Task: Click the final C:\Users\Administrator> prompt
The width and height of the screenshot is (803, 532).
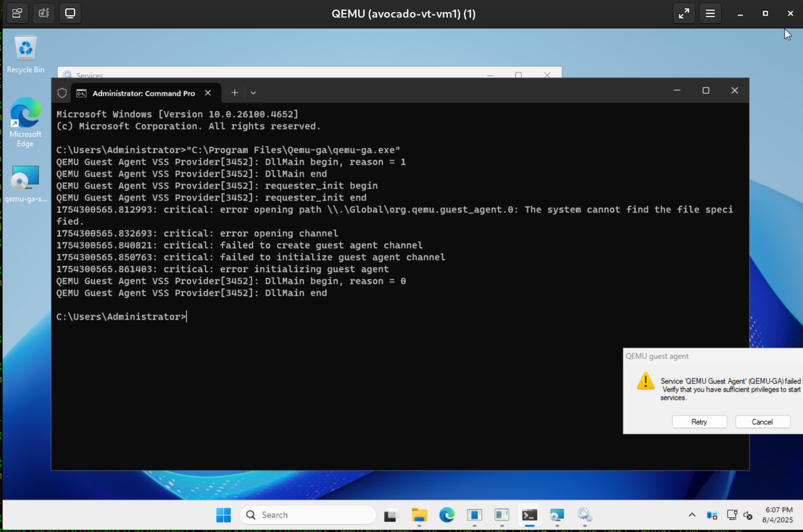Action: point(121,317)
